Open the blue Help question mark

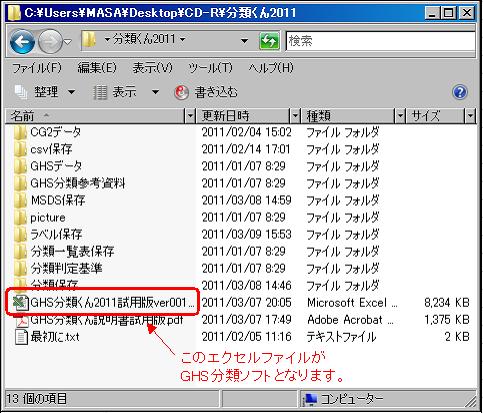point(460,92)
